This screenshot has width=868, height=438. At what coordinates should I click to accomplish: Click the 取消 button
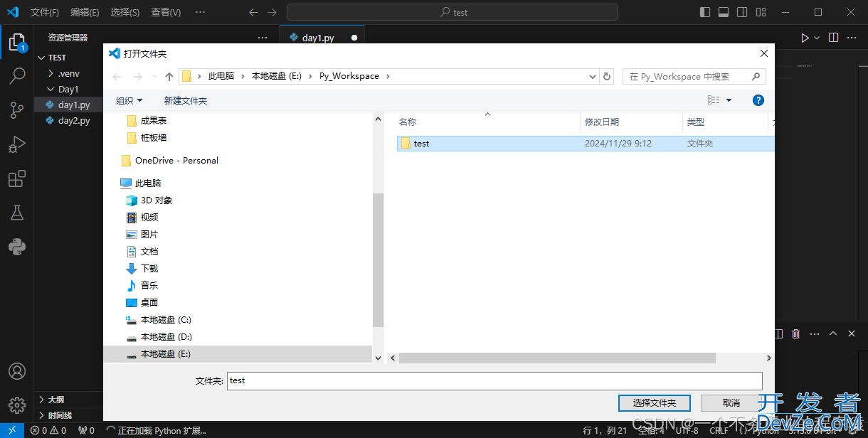731,402
